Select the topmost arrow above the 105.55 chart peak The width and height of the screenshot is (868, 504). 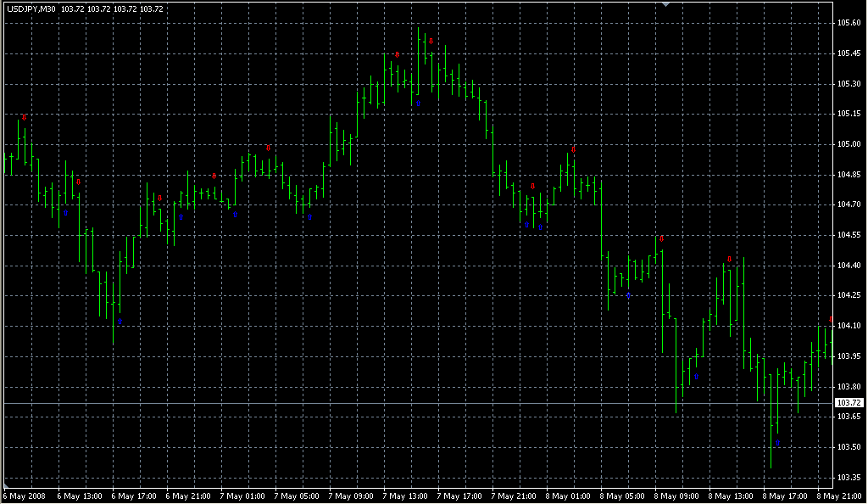[431, 41]
